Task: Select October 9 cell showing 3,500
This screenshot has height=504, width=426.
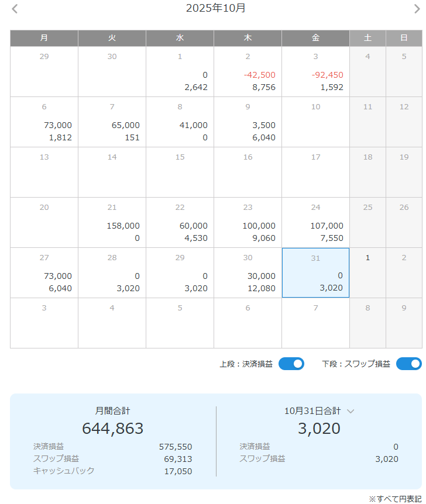Action: (x=248, y=122)
